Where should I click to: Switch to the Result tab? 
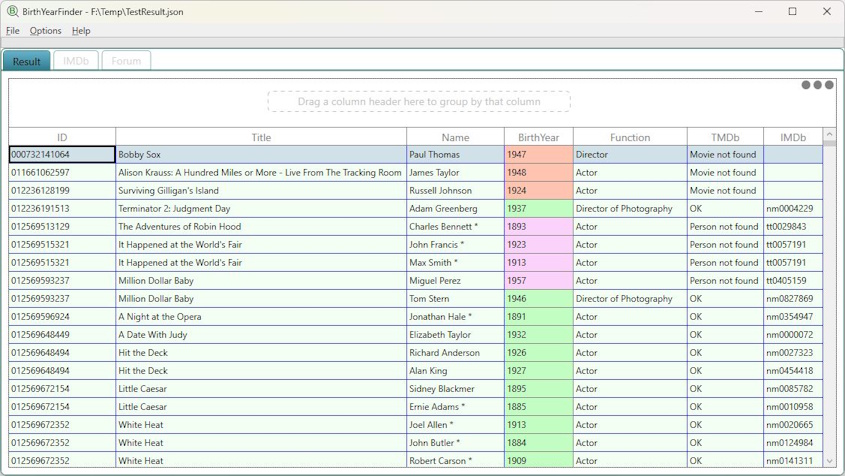coord(26,61)
